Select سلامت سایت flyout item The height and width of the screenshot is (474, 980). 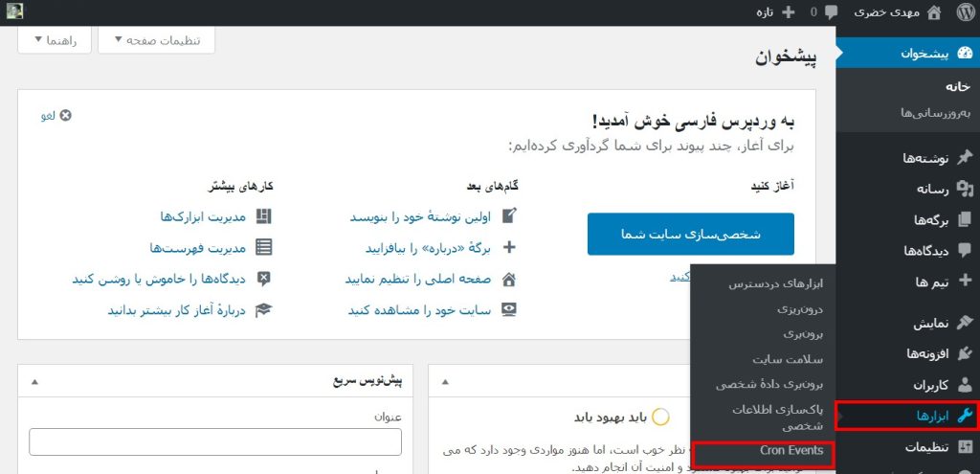pyautogui.click(x=788, y=359)
